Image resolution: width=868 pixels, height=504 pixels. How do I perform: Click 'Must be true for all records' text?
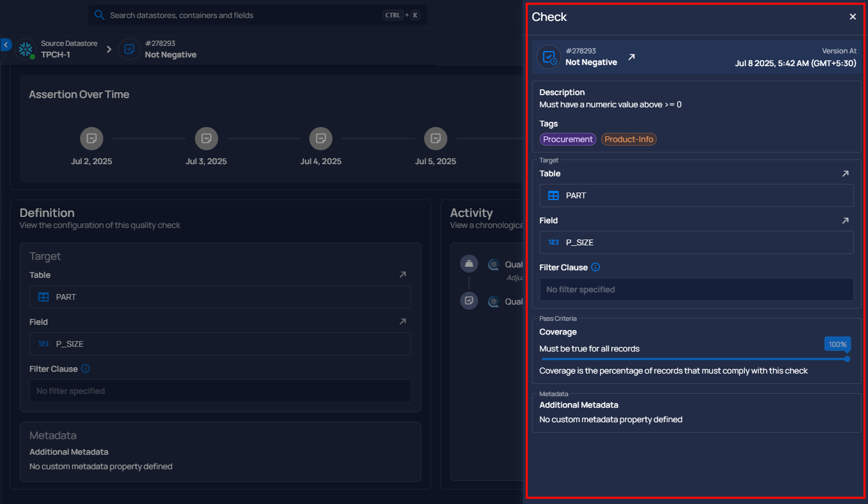[x=589, y=349]
